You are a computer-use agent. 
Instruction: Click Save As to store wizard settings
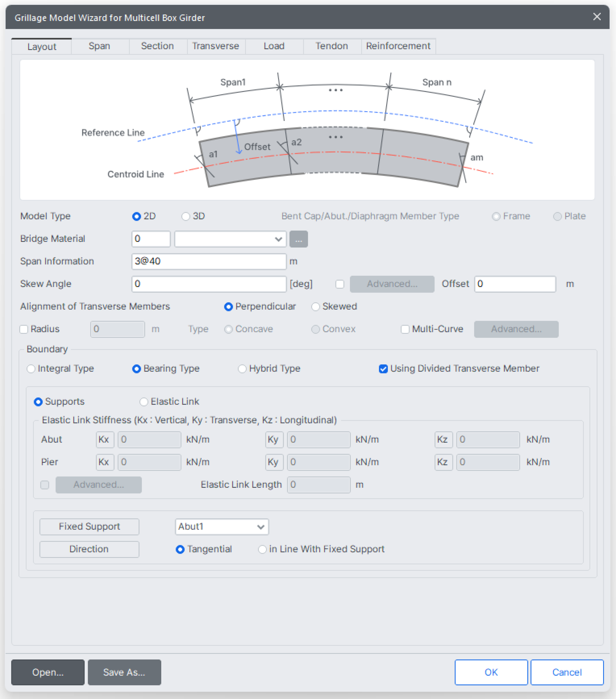click(124, 672)
